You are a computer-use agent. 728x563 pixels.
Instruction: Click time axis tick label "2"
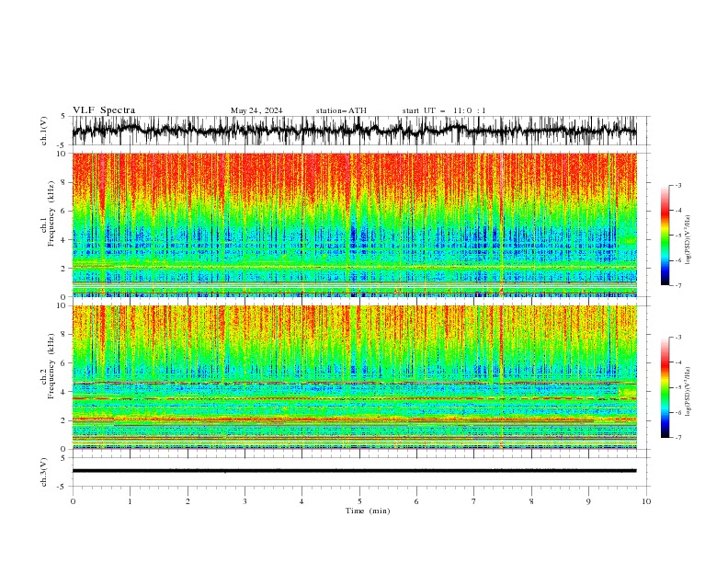point(188,501)
